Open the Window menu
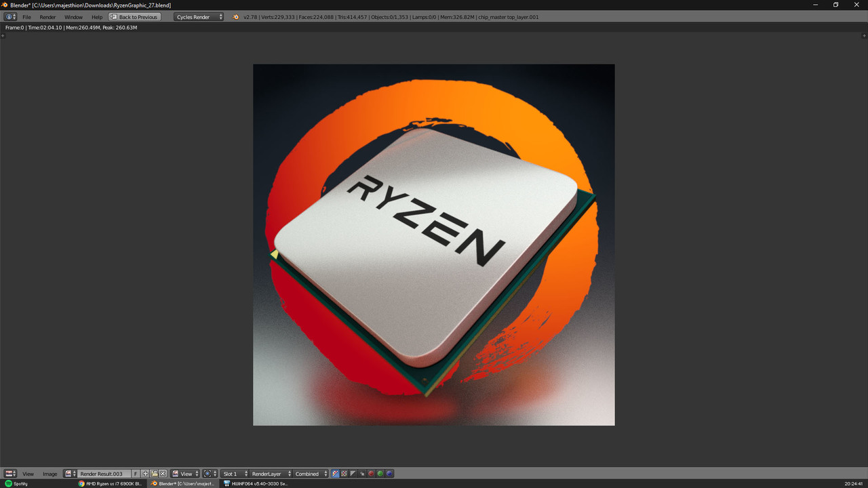 (x=73, y=17)
